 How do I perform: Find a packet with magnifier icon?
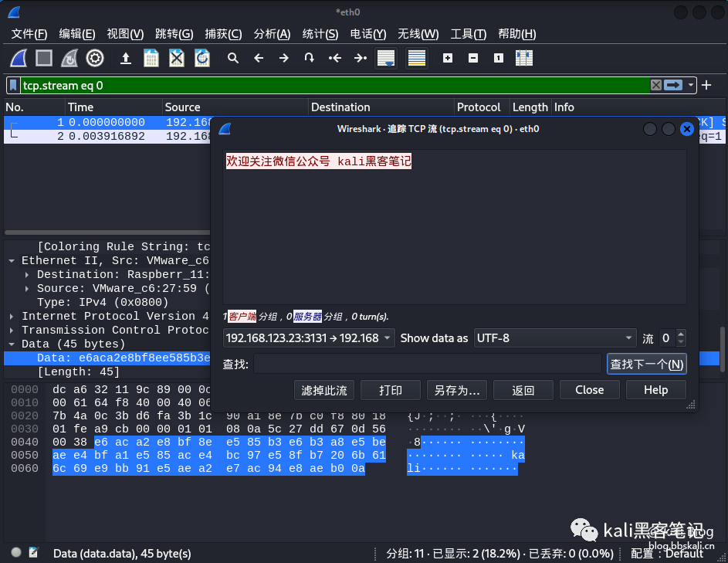click(x=233, y=58)
